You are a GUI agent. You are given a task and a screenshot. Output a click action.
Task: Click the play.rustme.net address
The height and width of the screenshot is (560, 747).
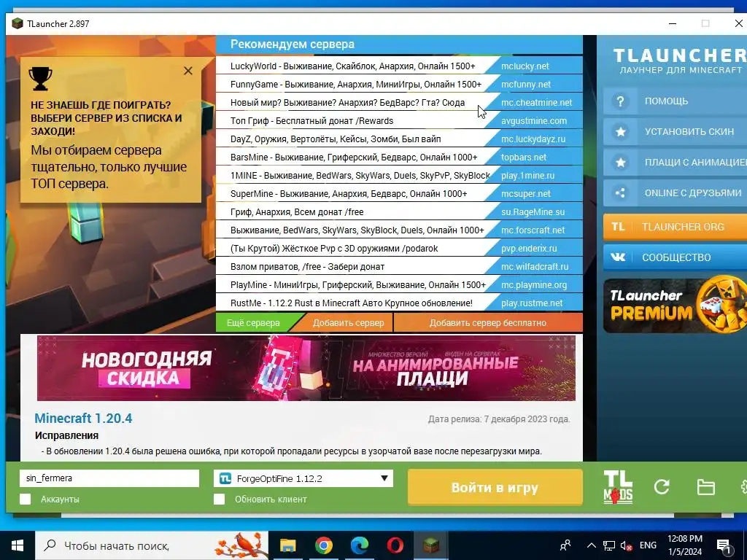pyautogui.click(x=532, y=303)
